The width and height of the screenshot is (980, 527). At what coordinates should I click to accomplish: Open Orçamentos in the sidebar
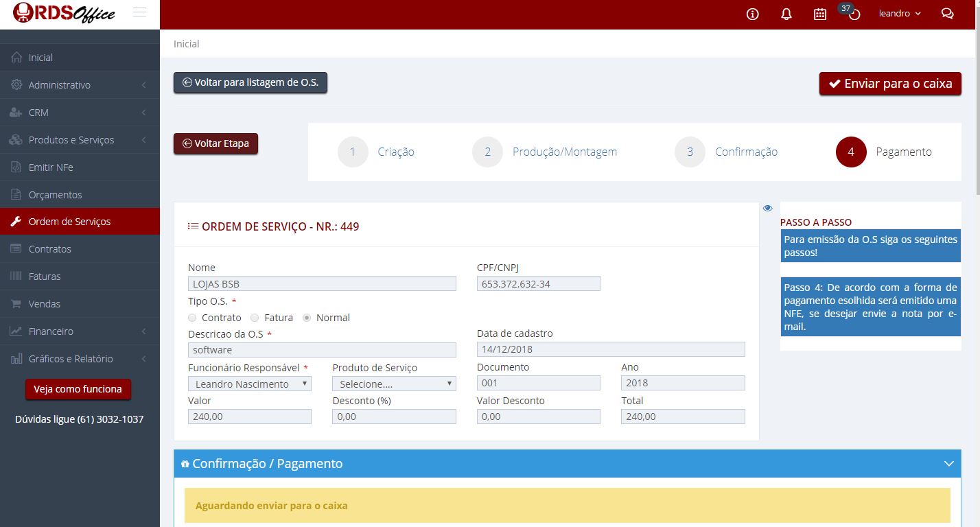[x=55, y=195]
